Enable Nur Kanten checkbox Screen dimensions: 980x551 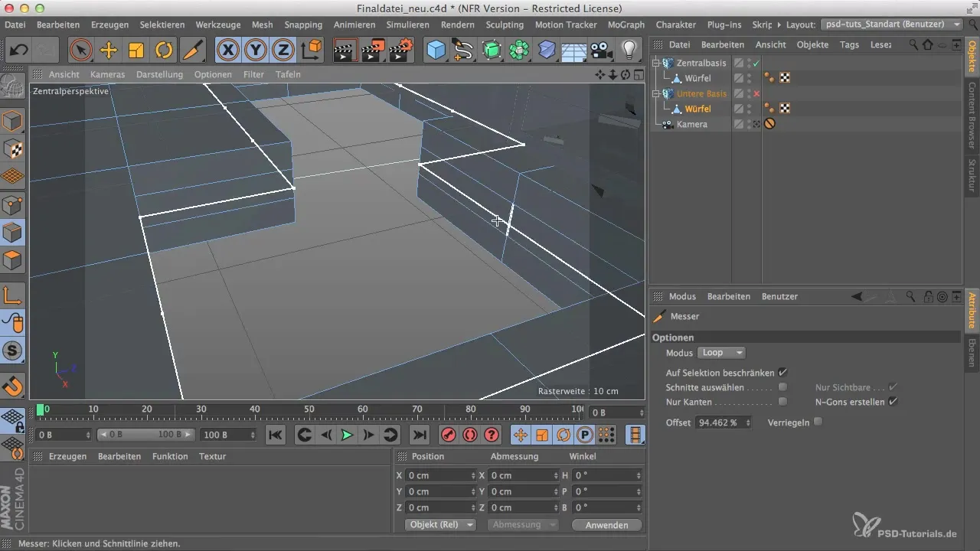click(x=782, y=401)
